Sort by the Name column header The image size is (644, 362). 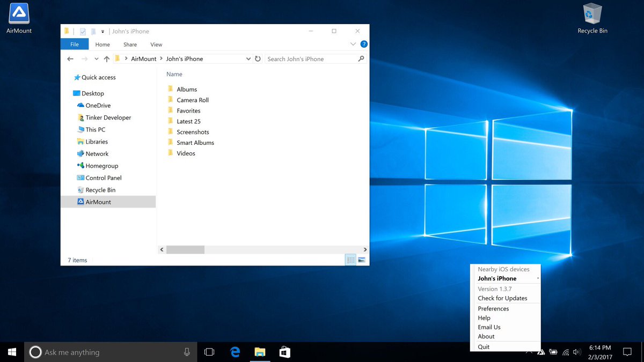pos(174,74)
